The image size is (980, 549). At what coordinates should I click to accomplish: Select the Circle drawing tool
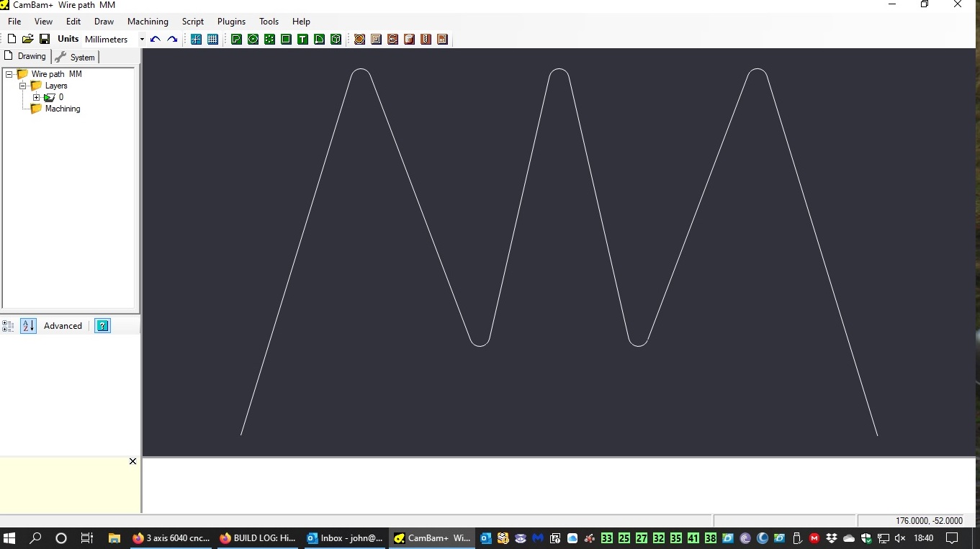(x=253, y=40)
